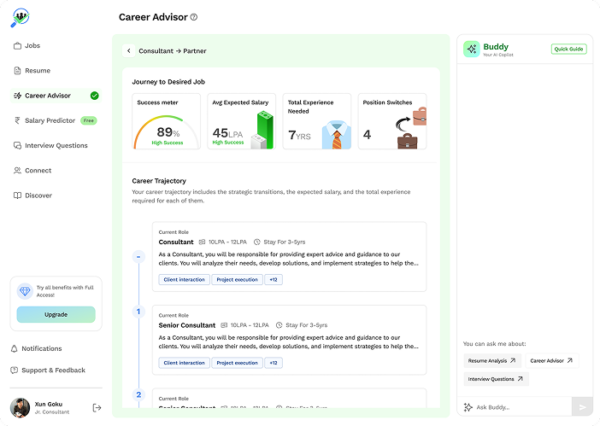This screenshot has height=426, width=600.
Task: Expand the +12 skills tag on Consultant card
Action: [273, 280]
